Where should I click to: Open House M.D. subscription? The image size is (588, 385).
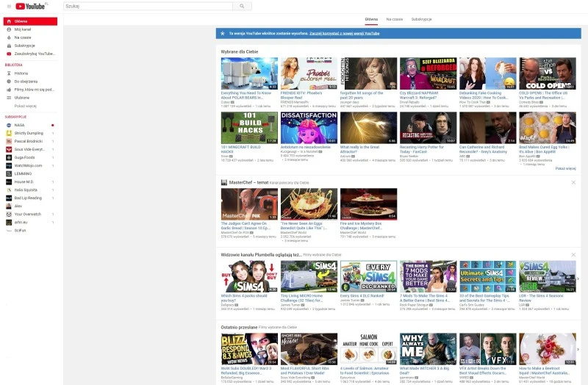click(30, 181)
